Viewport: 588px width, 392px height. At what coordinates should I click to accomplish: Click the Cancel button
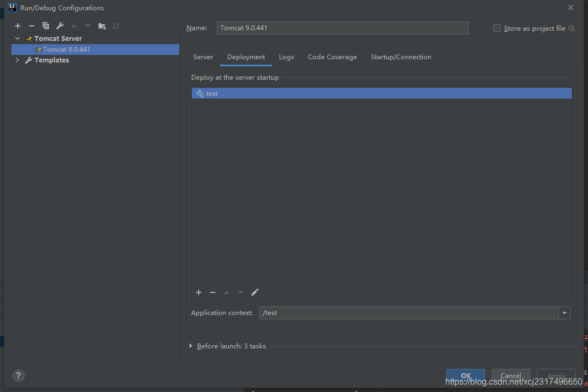point(511,375)
